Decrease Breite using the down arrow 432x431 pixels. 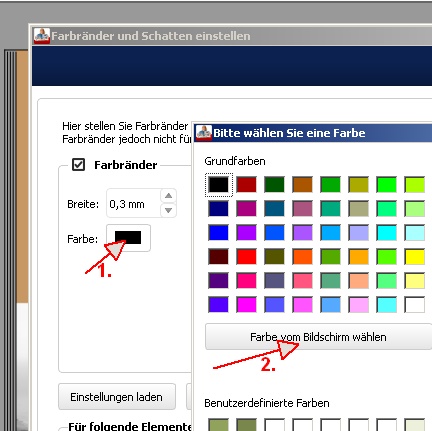pyautogui.click(x=168, y=210)
